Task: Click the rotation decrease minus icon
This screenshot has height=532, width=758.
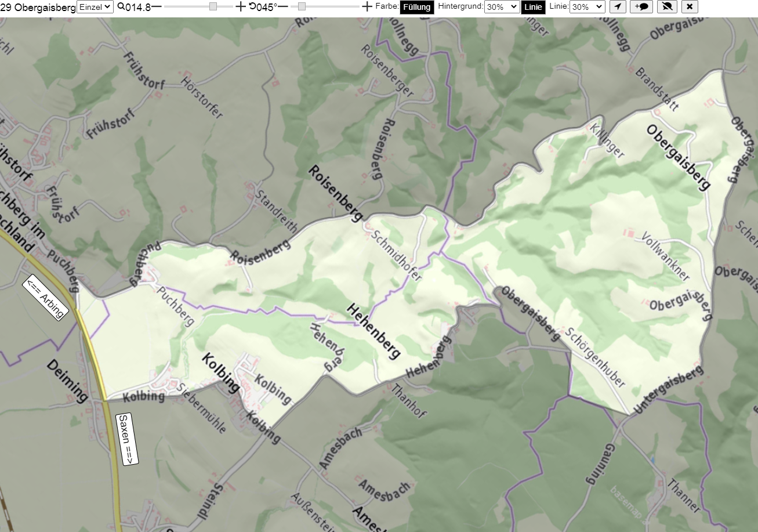Action: coord(283,7)
